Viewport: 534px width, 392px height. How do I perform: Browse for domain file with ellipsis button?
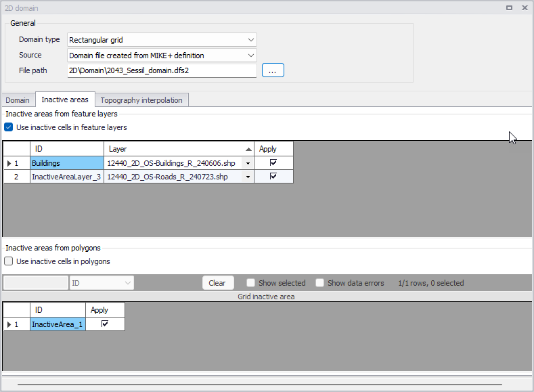(x=273, y=70)
